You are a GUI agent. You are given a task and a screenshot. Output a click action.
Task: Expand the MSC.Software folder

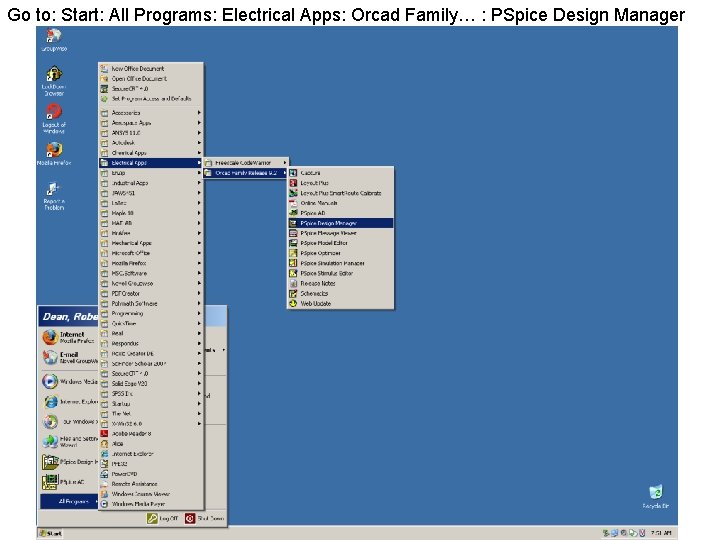151,273
